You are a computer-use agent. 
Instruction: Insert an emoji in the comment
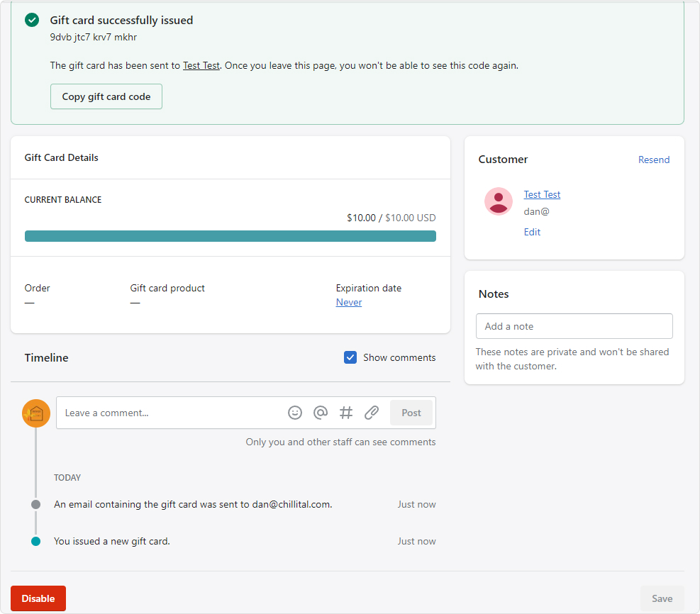pyautogui.click(x=294, y=413)
